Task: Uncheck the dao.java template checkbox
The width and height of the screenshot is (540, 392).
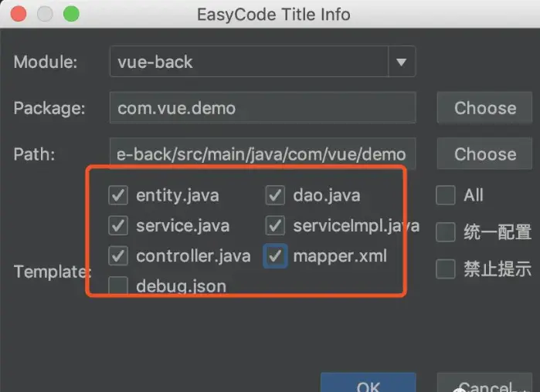Action: [x=275, y=195]
